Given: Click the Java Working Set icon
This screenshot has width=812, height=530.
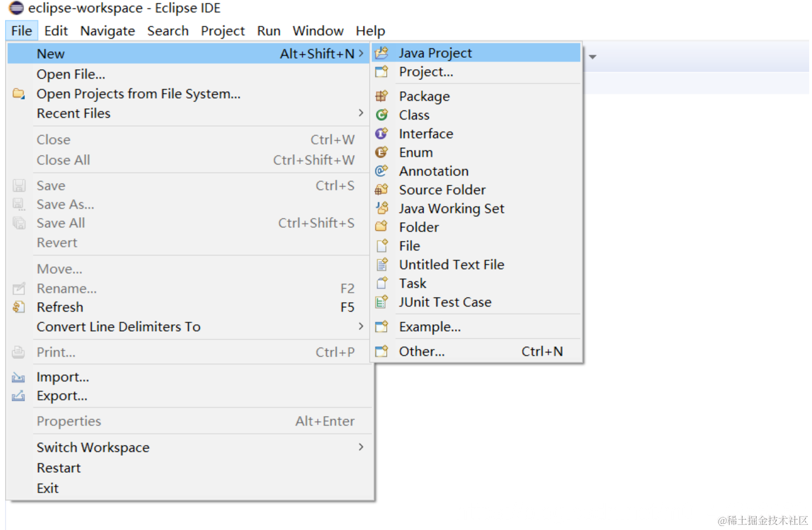Looking at the screenshot, I should coord(382,208).
